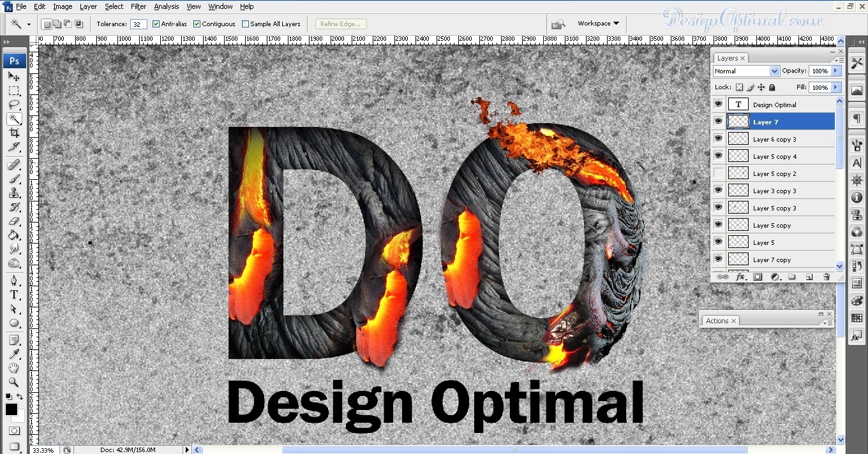Select the Magic Wand tool in the toolbox
Image resolution: width=868 pixels, height=454 pixels.
(14, 119)
